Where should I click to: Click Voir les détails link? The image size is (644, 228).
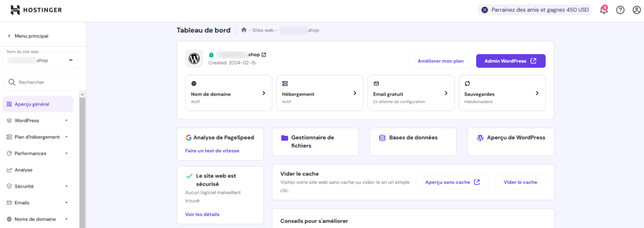(x=203, y=214)
